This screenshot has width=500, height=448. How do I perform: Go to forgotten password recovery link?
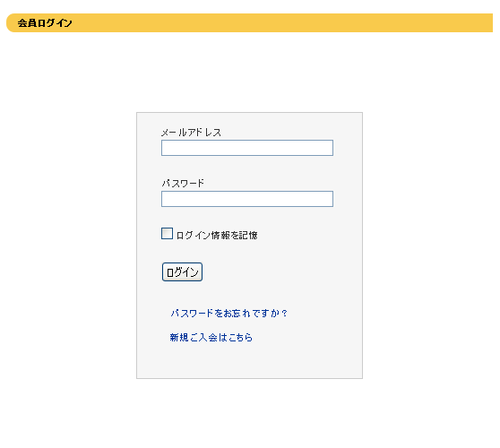(229, 313)
